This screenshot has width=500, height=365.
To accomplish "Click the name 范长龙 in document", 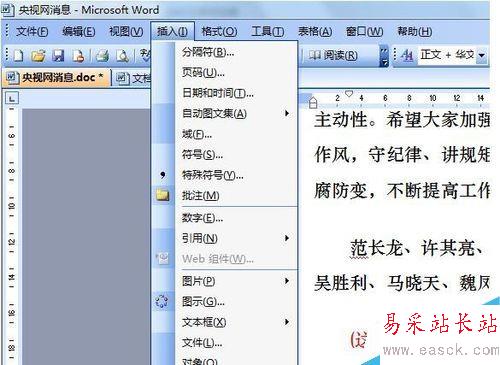I will click(x=376, y=248).
